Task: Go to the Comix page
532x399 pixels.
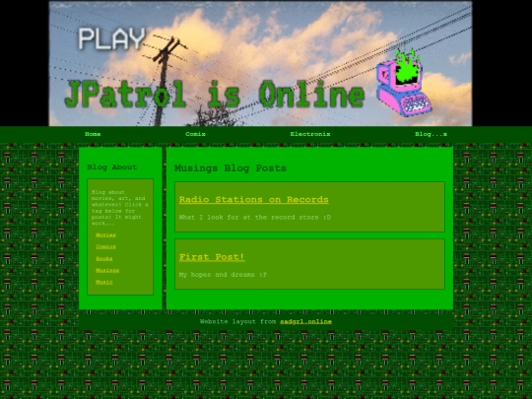Action: pos(195,134)
